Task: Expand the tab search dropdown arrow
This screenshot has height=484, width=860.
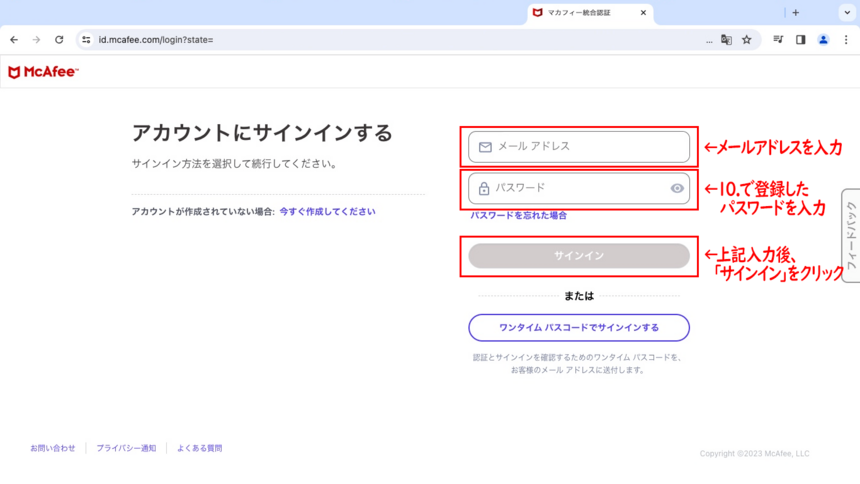Action: (x=847, y=13)
